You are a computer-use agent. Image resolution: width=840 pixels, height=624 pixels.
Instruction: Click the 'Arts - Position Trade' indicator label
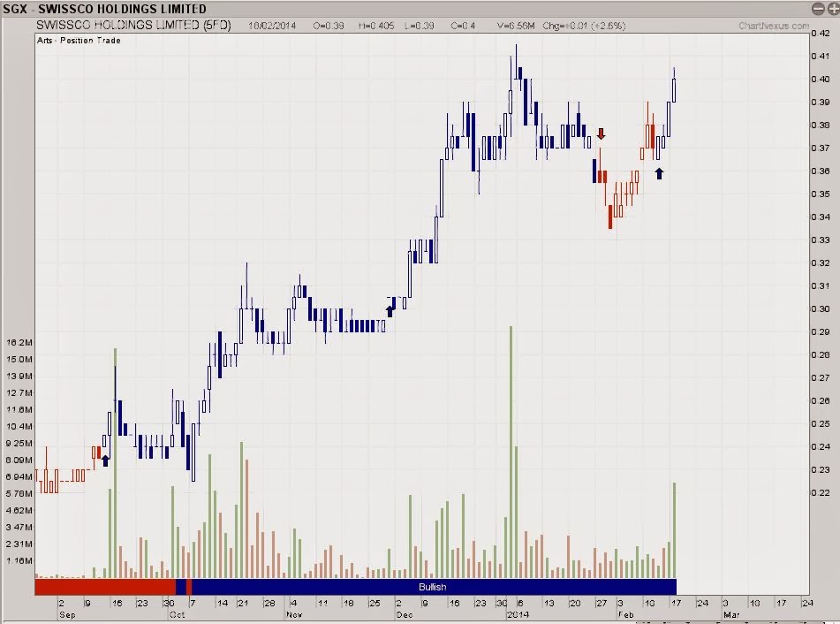79,40
